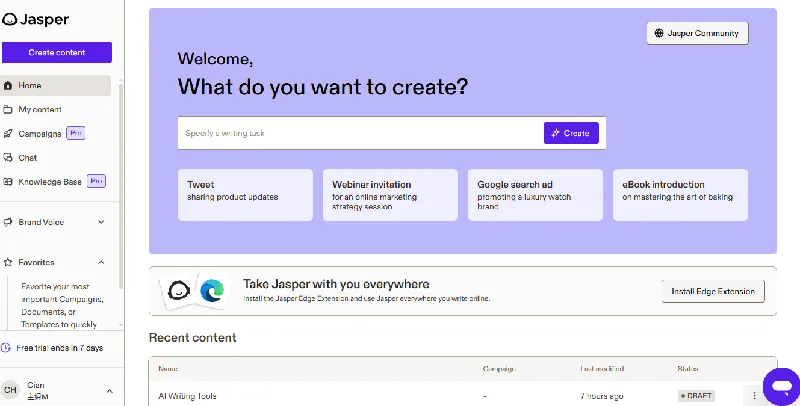Open the support chat bubble widget
800x406 pixels.
781,387
